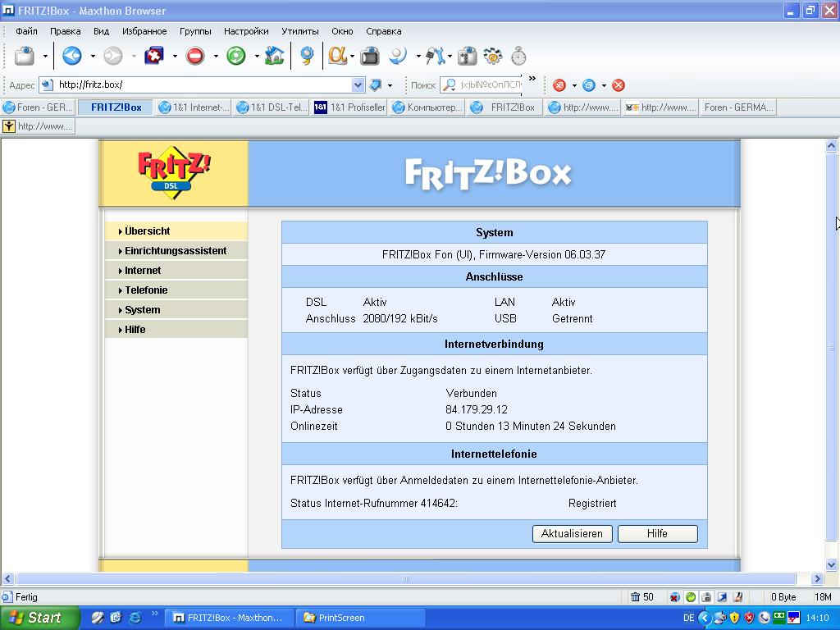Click the blue restore window toolbar icon
Screen dimensions: 840x630
(x=589, y=85)
